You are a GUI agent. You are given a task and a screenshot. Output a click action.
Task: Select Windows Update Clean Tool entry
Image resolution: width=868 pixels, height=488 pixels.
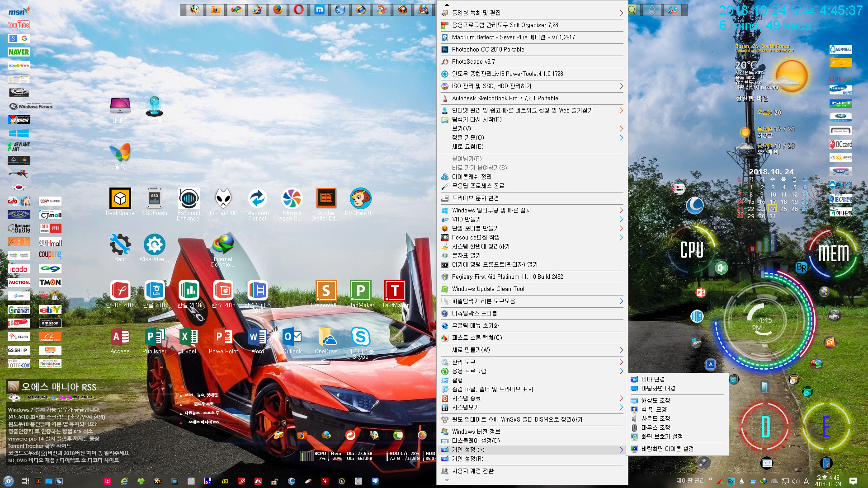(x=532, y=289)
